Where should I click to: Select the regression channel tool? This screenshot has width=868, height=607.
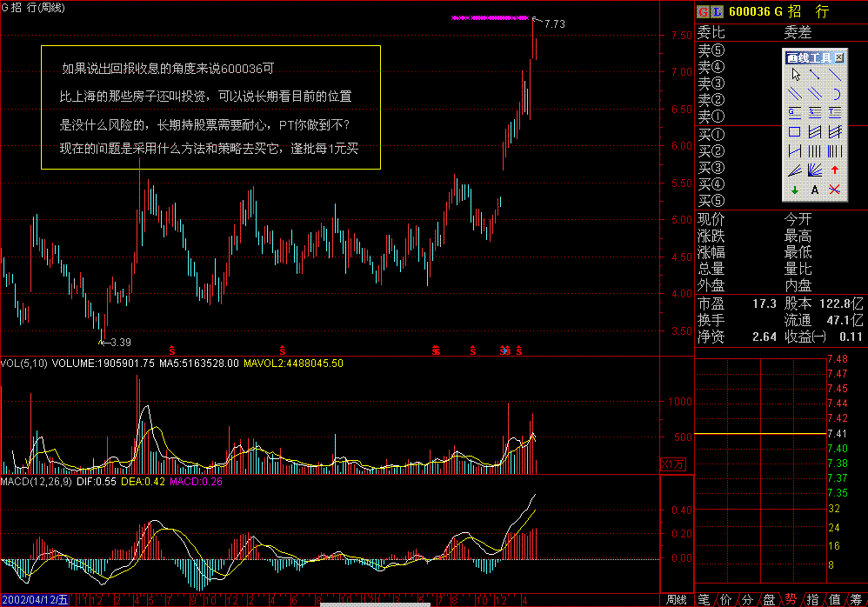tap(815, 132)
